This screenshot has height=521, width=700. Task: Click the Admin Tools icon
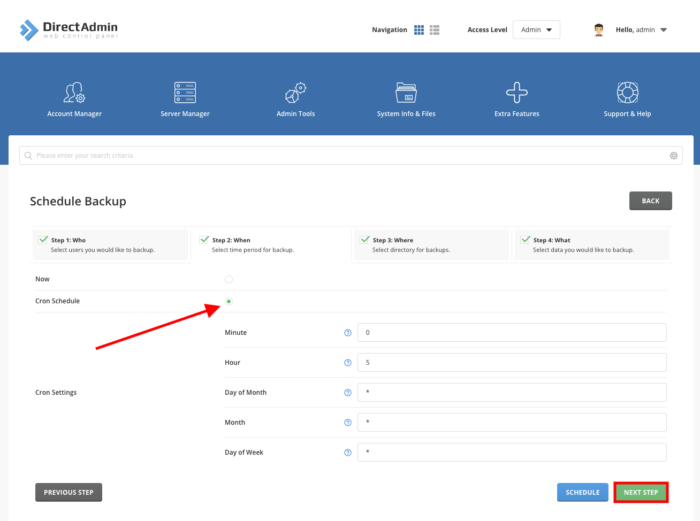click(295, 93)
